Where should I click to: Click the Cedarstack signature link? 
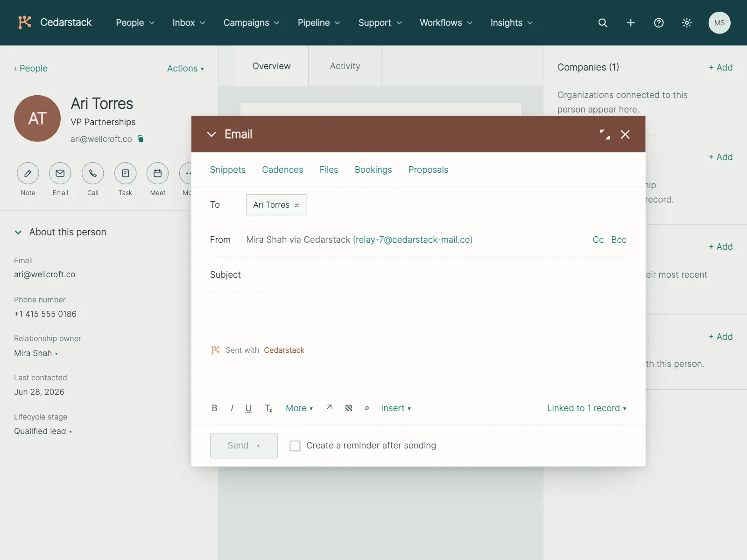click(x=284, y=350)
